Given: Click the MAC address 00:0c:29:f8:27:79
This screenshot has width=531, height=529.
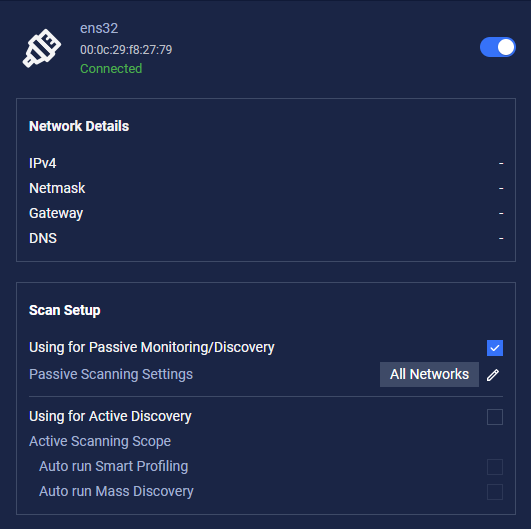Looking at the screenshot, I should (126, 50).
